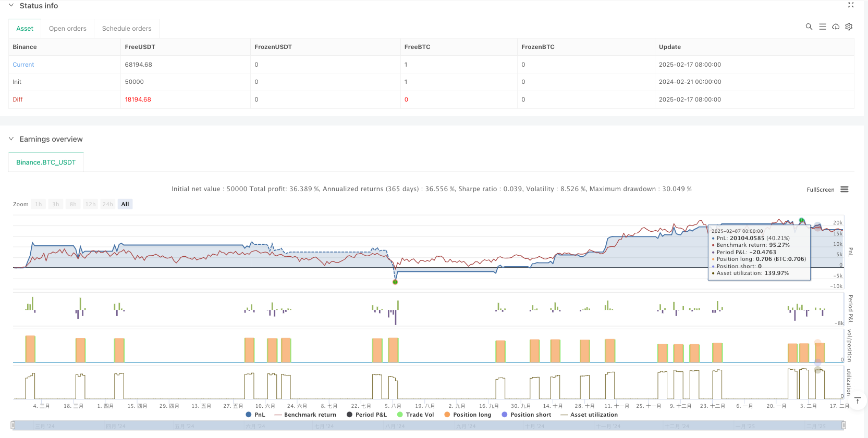
Task: Click the FreeUSDT column header
Action: coord(140,47)
